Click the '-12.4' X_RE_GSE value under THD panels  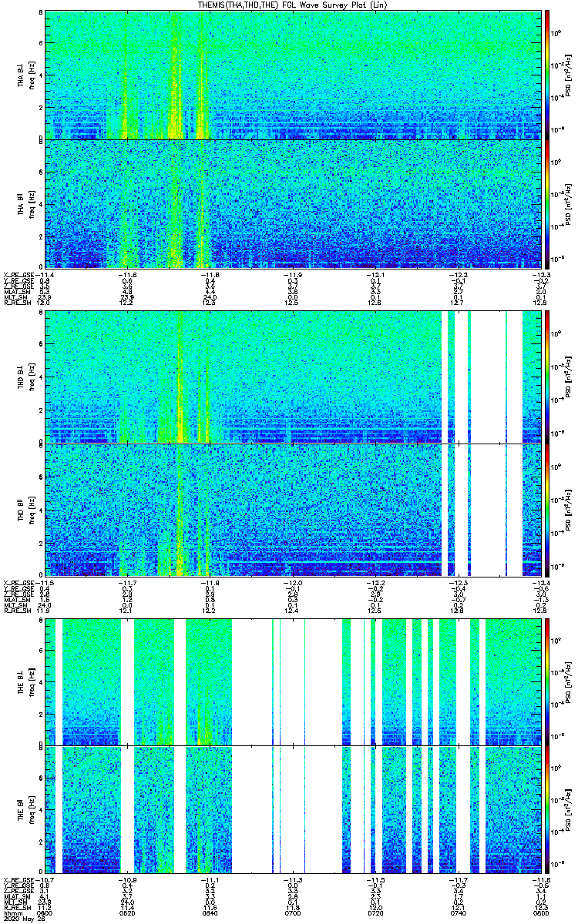(x=541, y=581)
